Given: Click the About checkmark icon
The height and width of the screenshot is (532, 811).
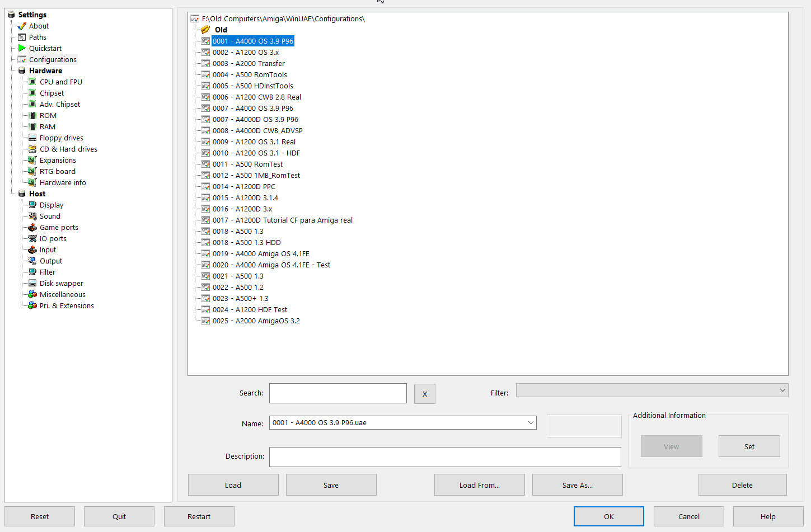Looking at the screenshot, I should (22, 26).
